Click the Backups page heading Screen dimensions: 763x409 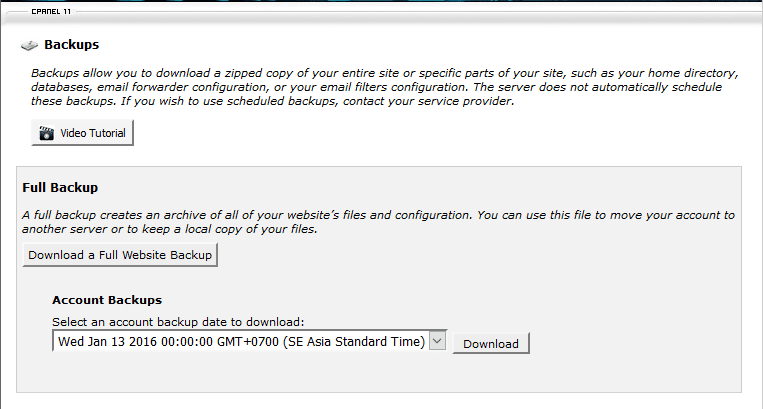[71, 45]
